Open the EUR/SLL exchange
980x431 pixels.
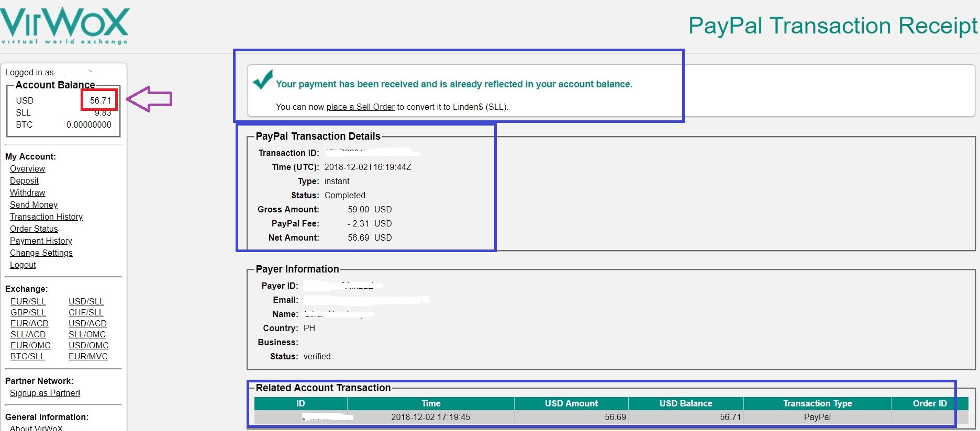[28, 301]
